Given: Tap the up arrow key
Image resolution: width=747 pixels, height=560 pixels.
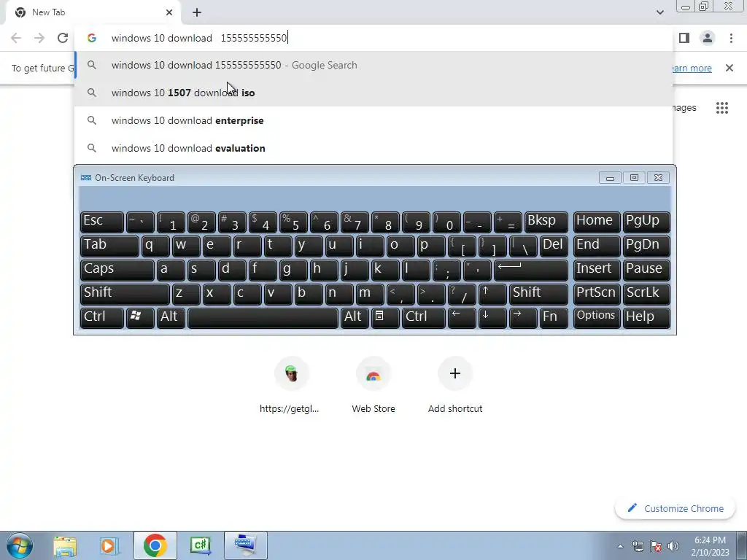Looking at the screenshot, I should [x=492, y=293].
